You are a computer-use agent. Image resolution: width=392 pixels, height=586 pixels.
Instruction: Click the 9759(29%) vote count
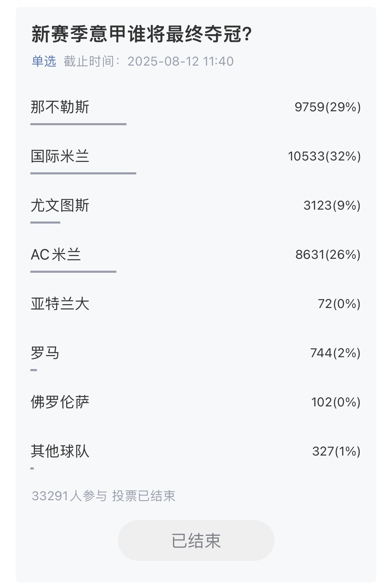point(328,107)
